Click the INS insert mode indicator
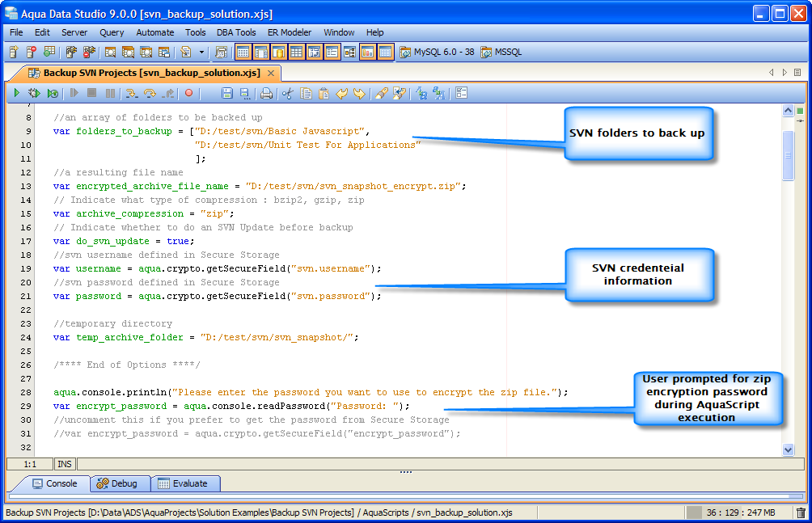This screenshot has width=812, height=523. (x=65, y=464)
